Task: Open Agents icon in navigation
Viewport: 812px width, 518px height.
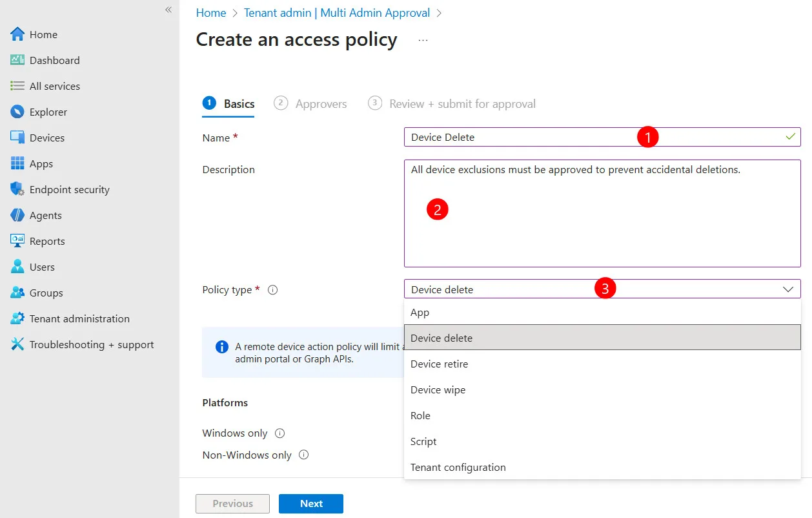Action: coord(17,215)
